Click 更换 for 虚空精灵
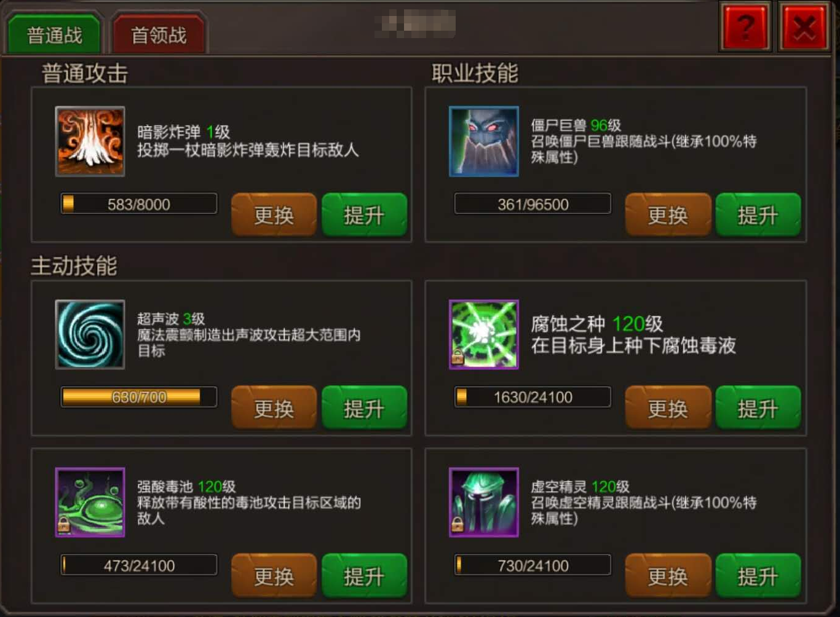 (668, 575)
